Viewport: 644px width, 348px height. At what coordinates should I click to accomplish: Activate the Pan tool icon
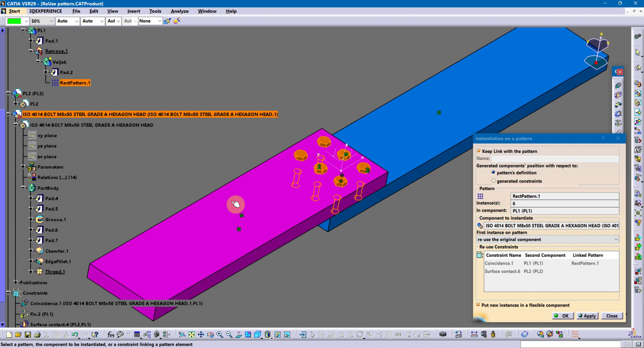[201, 334]
